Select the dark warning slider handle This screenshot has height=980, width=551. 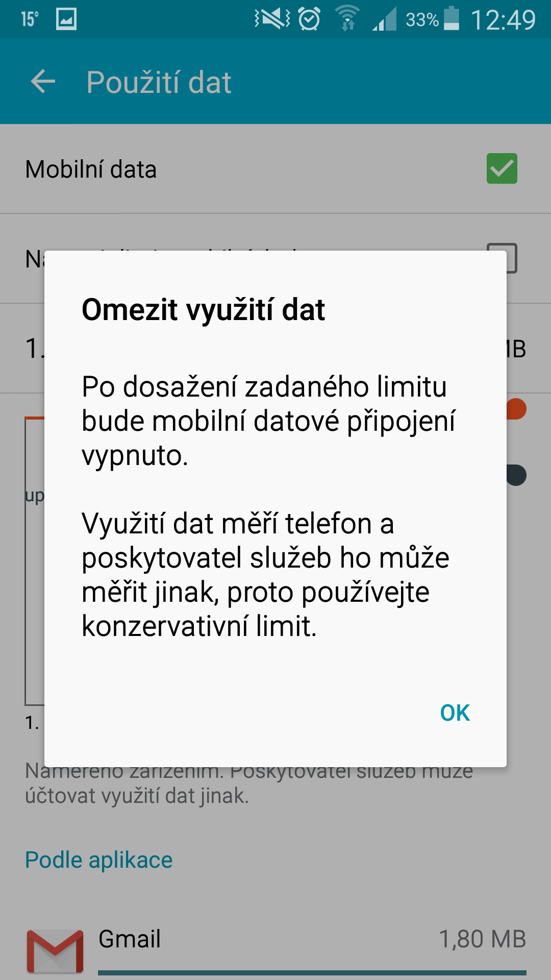(x=516, y=475)
